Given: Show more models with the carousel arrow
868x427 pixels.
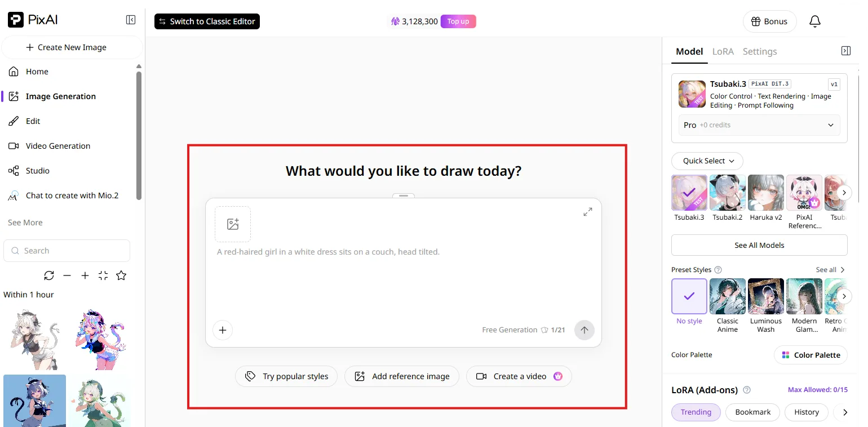Looking at the screenshot, I should [844, 193].
